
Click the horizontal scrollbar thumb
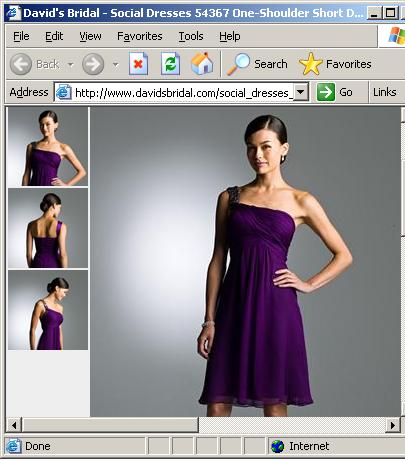pos(110,425)
